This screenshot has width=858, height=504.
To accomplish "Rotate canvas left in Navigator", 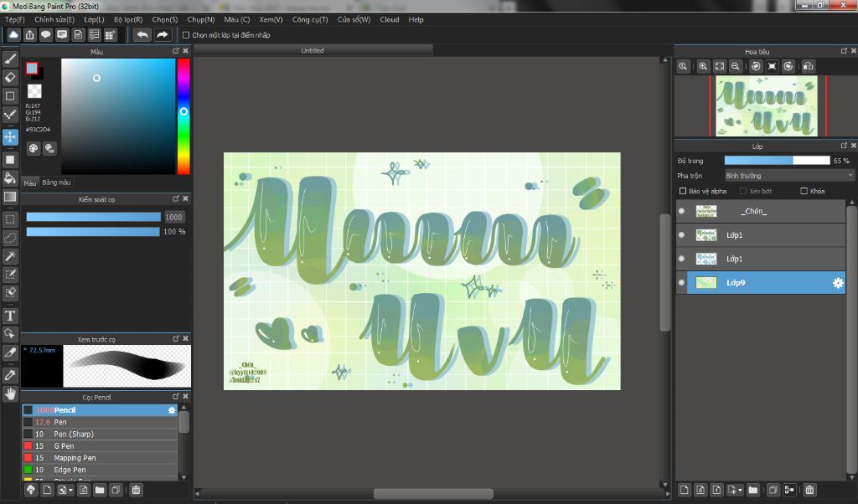I will point(756,66).
